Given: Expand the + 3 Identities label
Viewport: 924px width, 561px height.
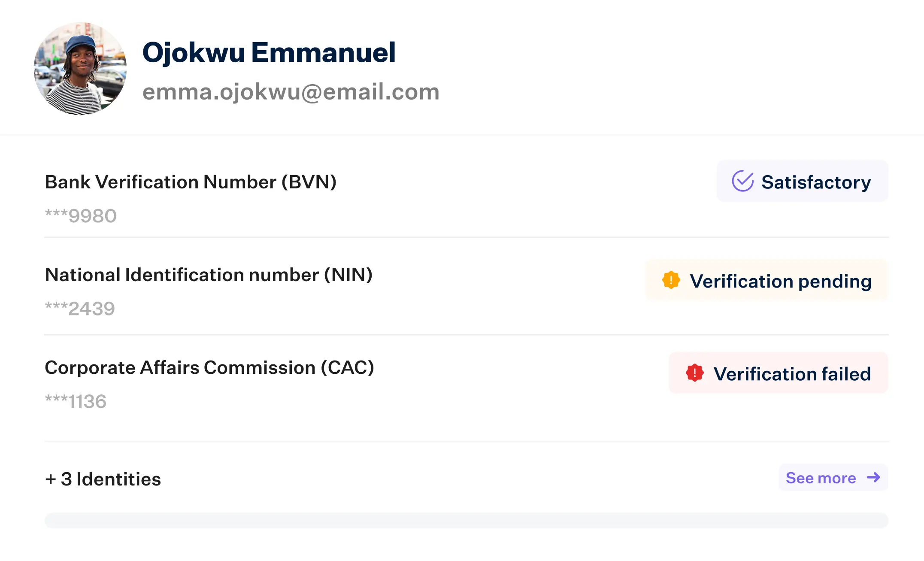Looking at the screenshot, I should 103,479.
